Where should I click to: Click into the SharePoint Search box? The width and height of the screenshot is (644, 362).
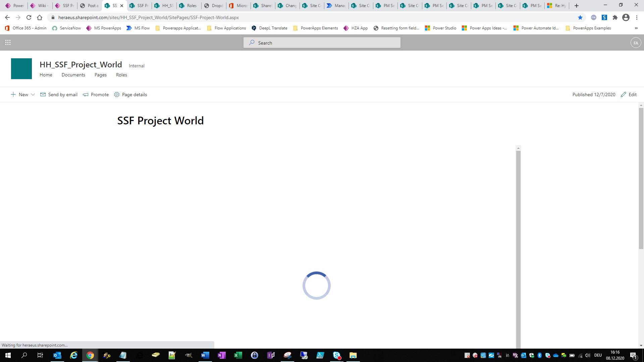click(x=322, y=43)
